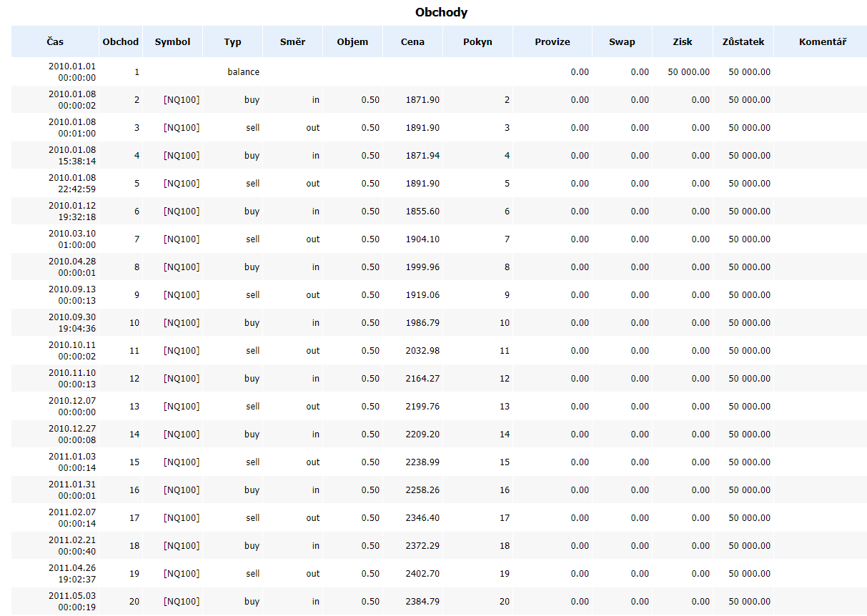Click price 2238.99
This screenshot has width=867, height=616.
[422, 462]
